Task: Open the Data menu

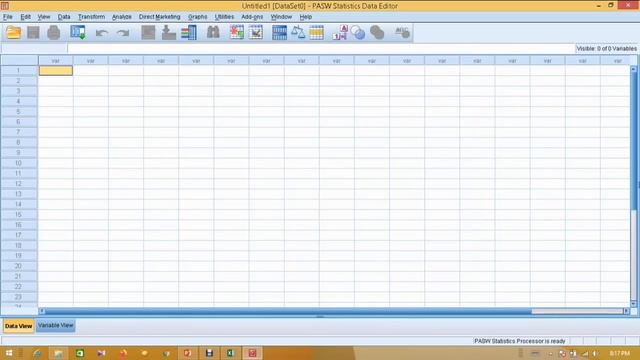Action: pos(64,17)
